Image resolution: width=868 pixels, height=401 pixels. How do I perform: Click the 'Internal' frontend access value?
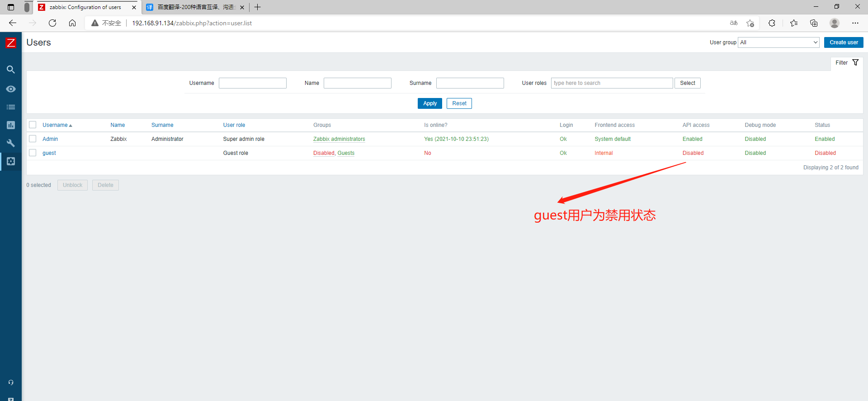(x=604, y=153)
